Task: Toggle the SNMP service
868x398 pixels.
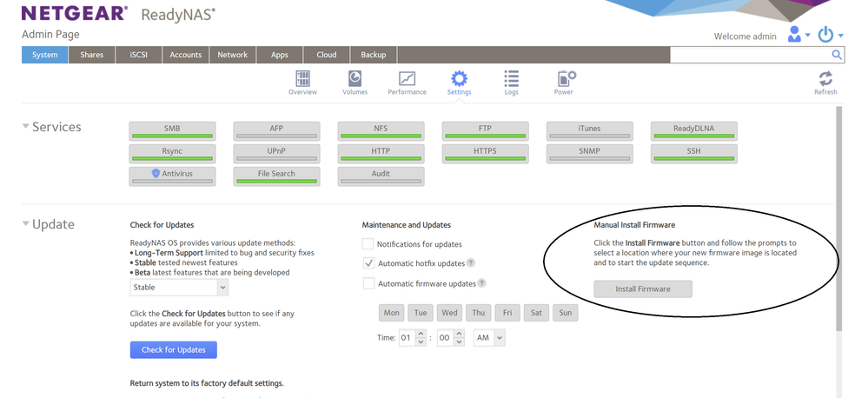Action: pyautogui.click(x=590, y=154)
